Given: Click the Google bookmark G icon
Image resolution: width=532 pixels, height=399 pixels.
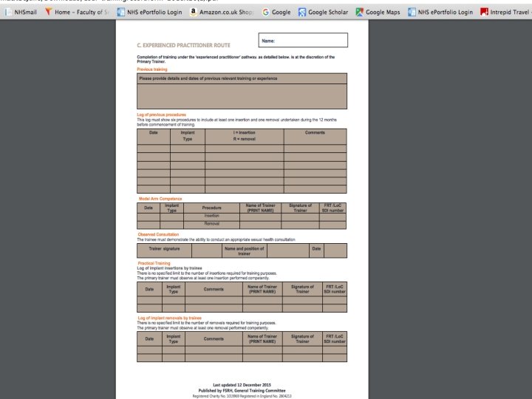Looking at the screenshot, I should (x=266, y=13).
